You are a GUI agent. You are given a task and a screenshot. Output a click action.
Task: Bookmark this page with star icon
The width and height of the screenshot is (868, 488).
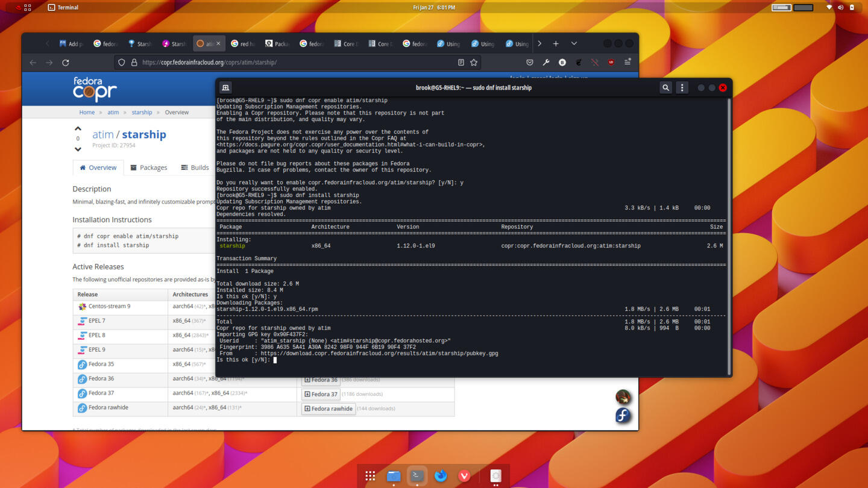point(474,62)
